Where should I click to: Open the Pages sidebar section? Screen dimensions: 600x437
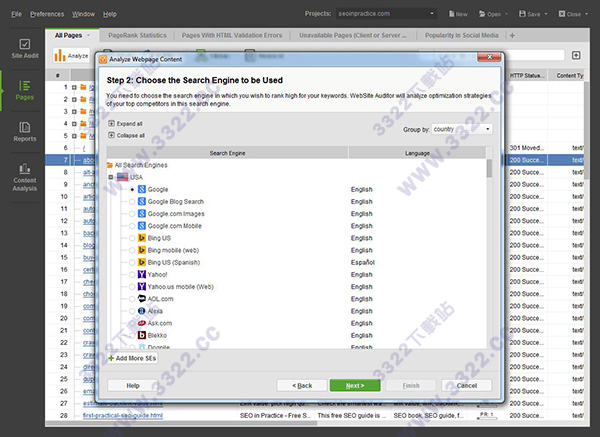pyautogui.click(x=24, y=90)
